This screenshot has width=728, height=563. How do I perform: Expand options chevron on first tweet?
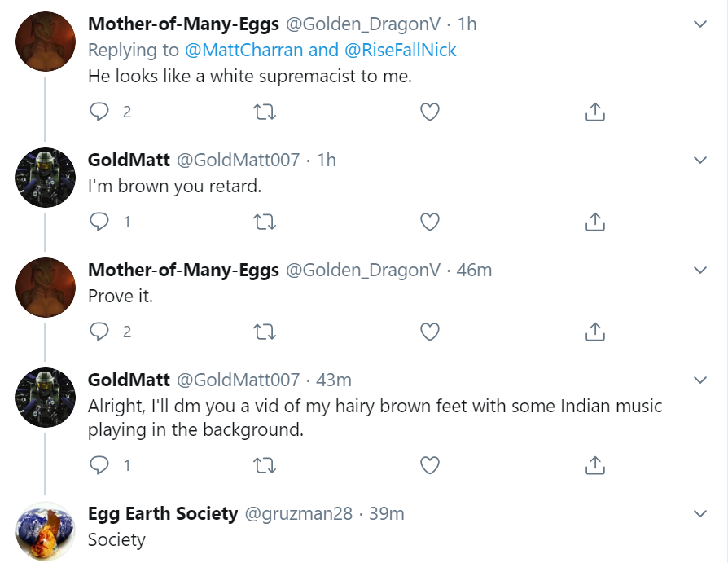[x=699, y=24]
